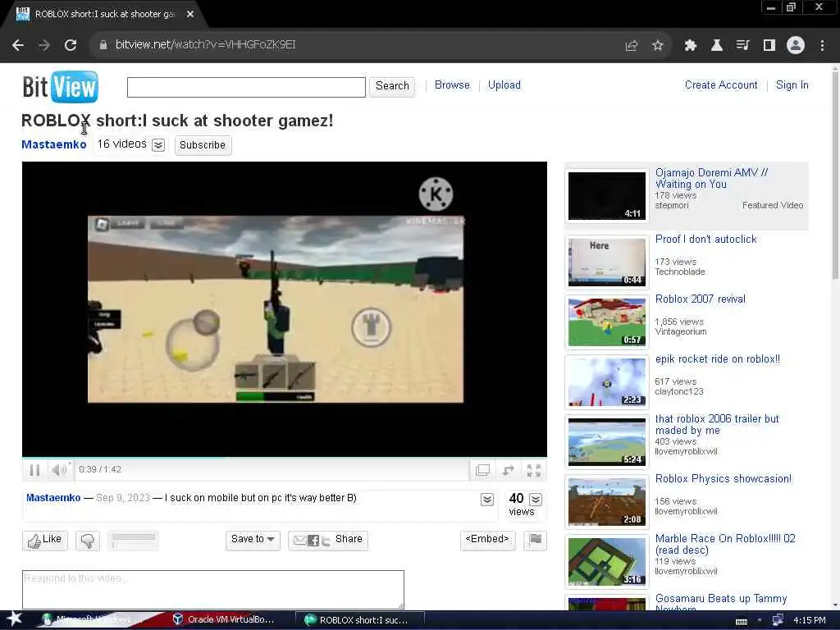The width and height of the screenshot is (840, 630).
Task: Click the Like button
Action: coord(45,540)
